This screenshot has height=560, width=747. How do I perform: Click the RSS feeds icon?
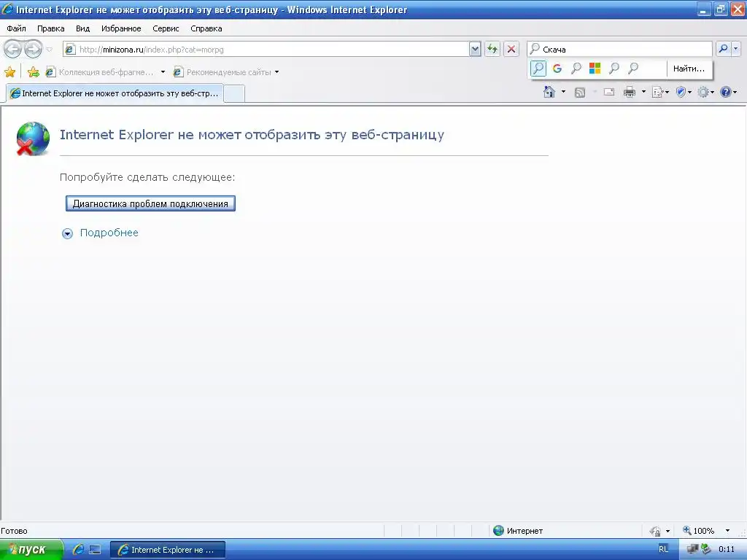tap(580, 93)
